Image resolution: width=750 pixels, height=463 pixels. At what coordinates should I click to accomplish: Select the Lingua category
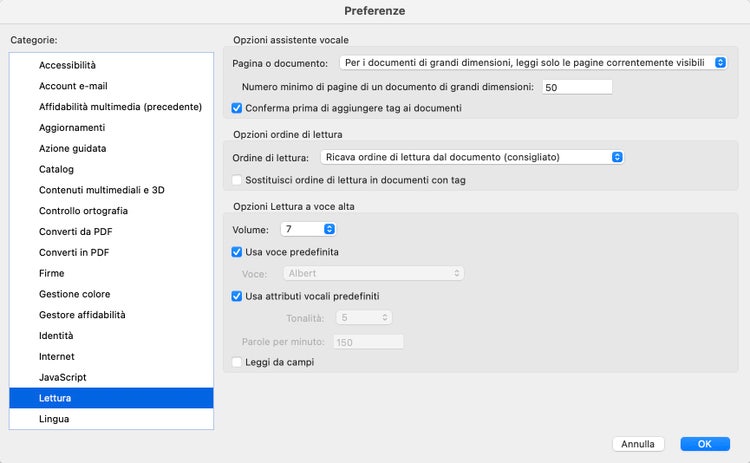(54, 419)
